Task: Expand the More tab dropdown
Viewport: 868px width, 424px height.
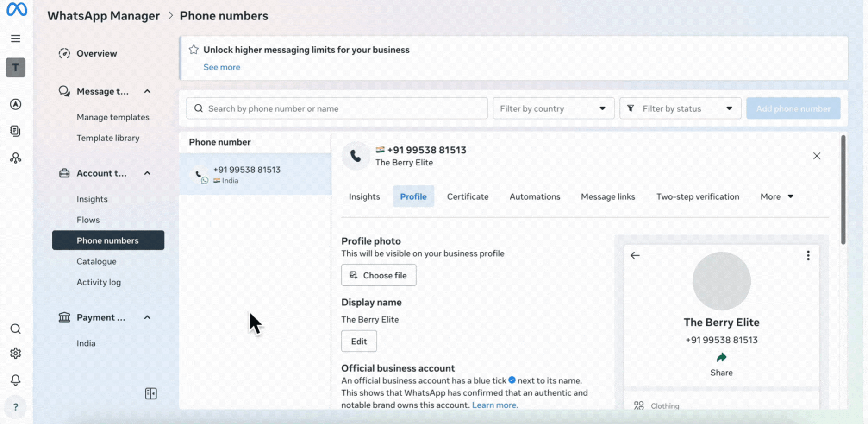Action: click(x=777, y=196)
